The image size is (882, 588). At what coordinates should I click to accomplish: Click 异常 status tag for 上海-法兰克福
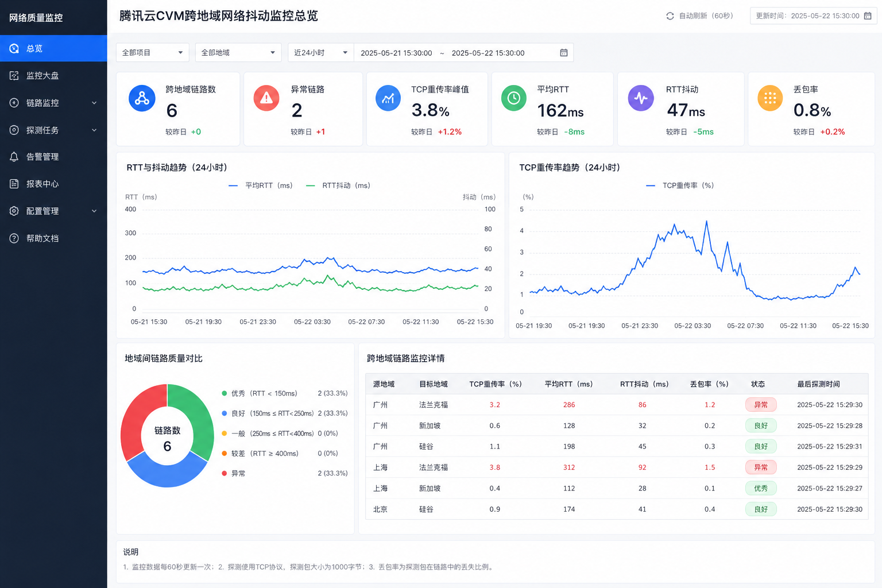pyautogui.click(x=761, y=467)
